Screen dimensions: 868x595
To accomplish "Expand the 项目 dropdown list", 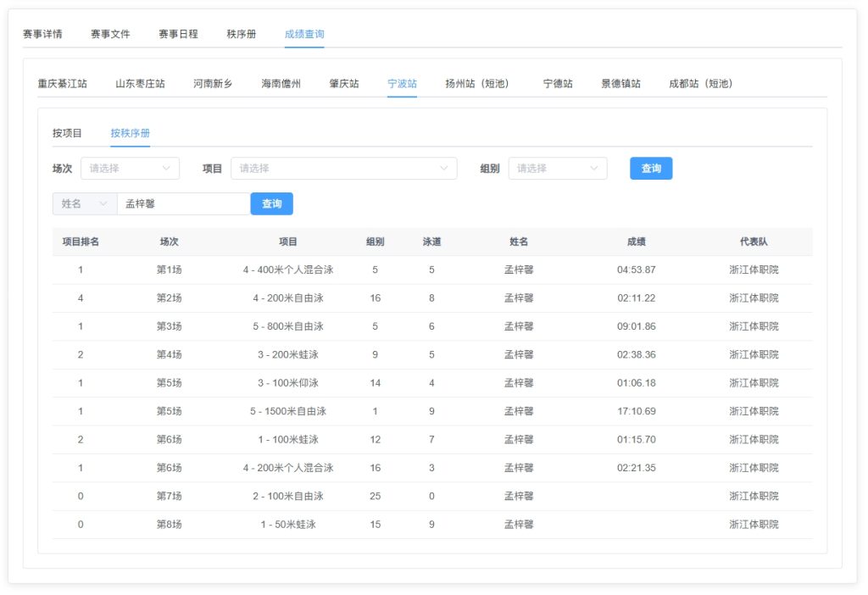I will [x=343, y=169].
